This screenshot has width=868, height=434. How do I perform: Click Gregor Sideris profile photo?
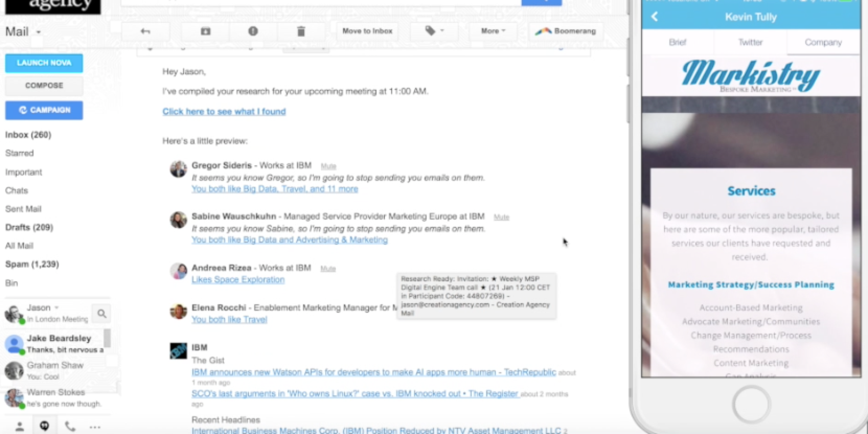178,169
